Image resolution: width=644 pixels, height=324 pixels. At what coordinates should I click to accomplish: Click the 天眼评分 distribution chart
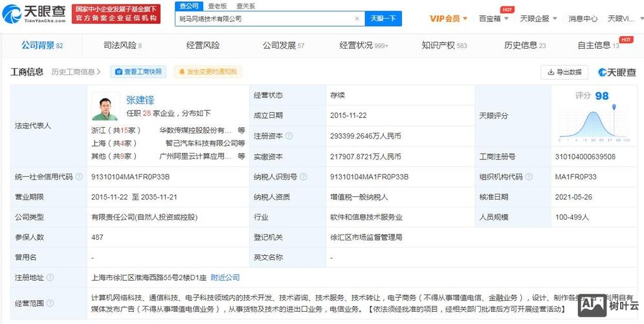tap(593, 123)
